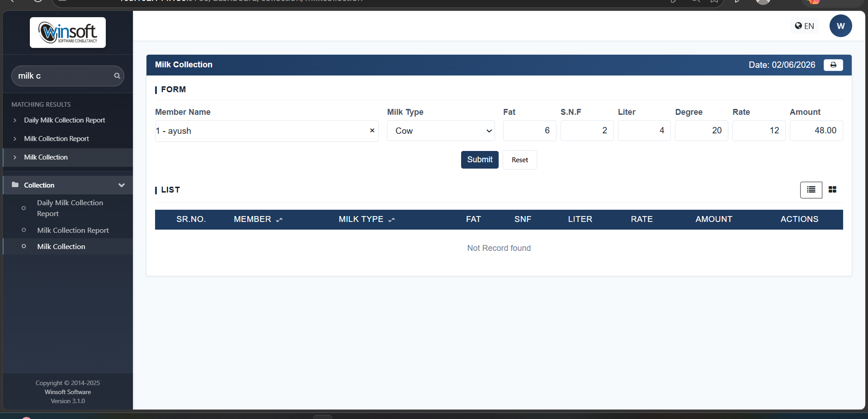Open the Milk Type dropdown
The height and width of the screenshot is (419, 868).
441,131
